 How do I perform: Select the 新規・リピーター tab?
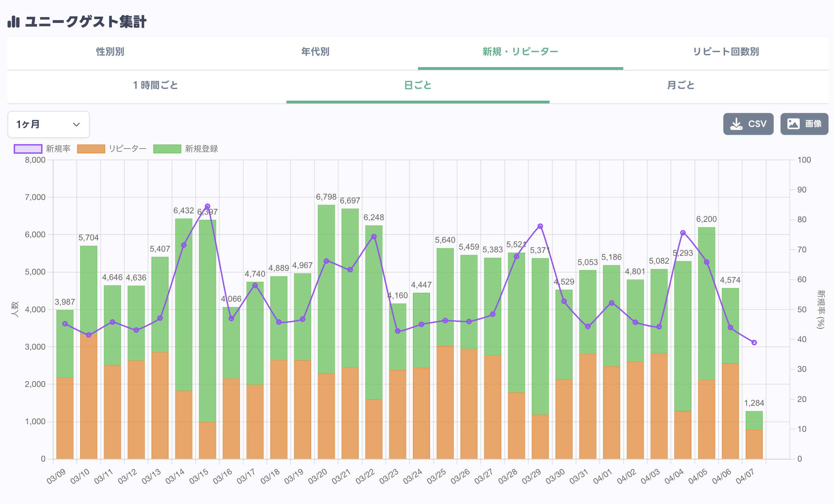[520, 52]
